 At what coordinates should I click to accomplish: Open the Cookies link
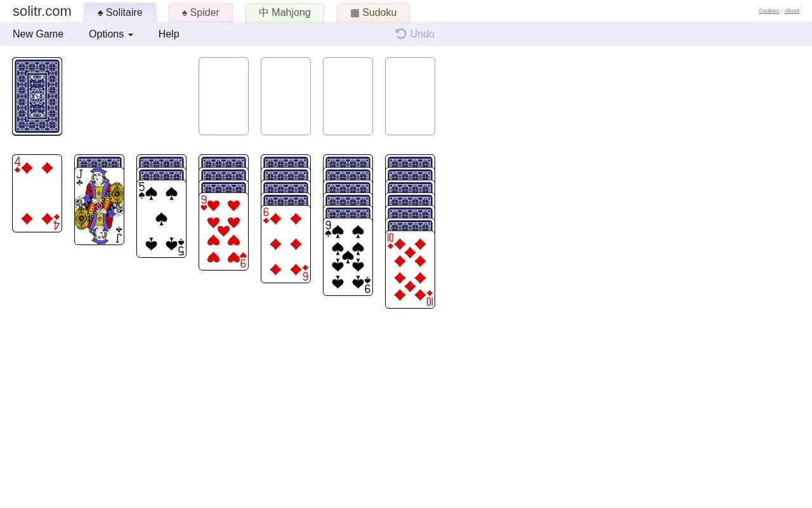coord(769,11)
